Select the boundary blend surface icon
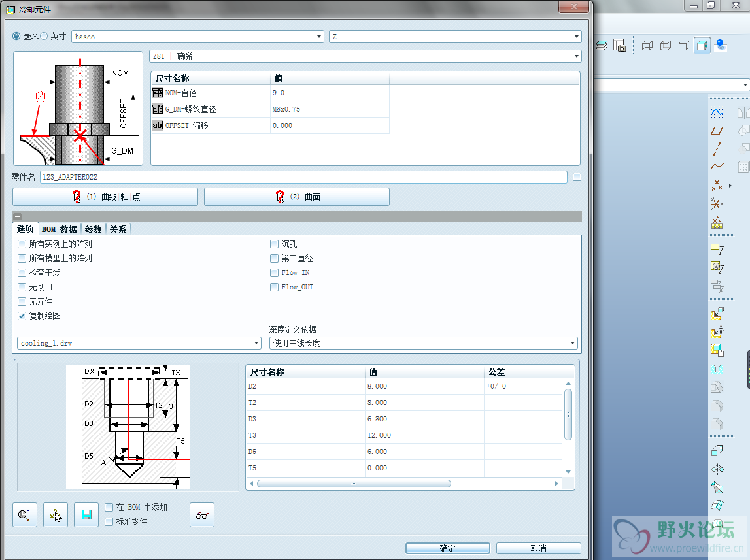 click(x=717, y=506)
